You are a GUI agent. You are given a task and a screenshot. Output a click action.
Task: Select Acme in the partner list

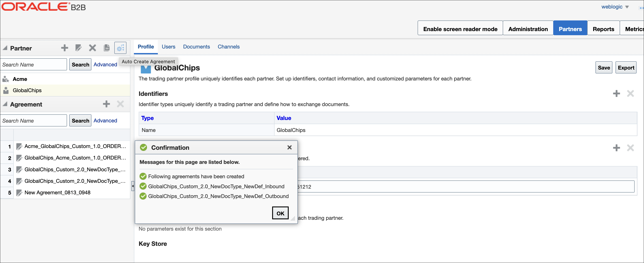coord(65,79)
